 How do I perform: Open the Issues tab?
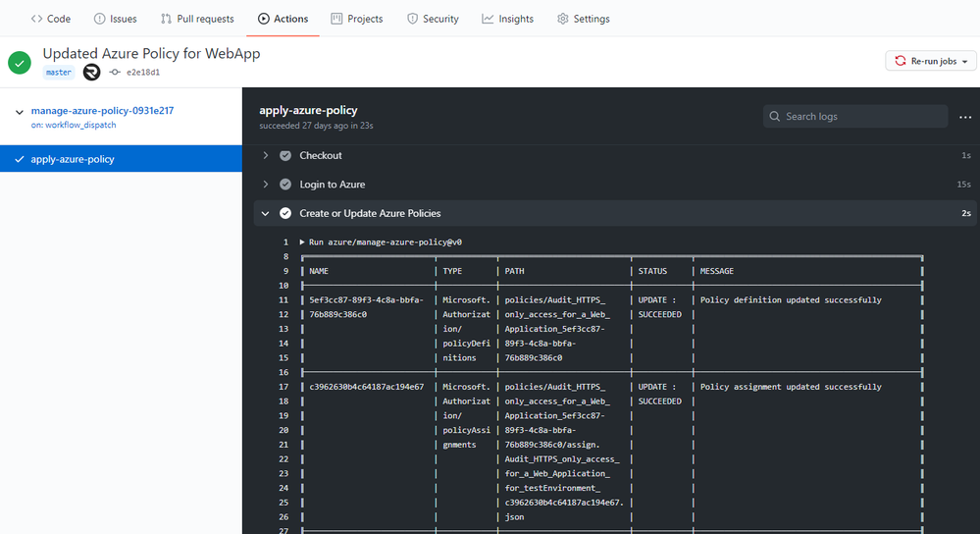point(115,19)
